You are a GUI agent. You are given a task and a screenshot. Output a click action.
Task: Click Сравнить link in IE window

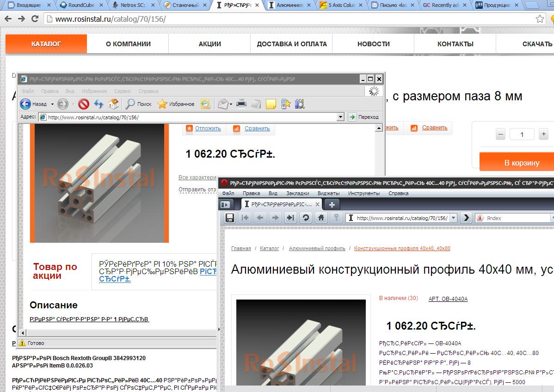pyautogui.click(x=257, y=129)
